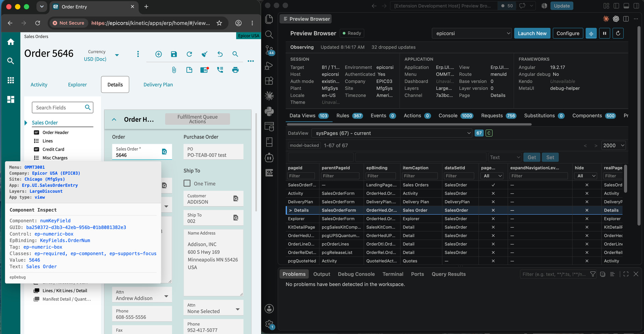This screenshot has height=334, width=644.
Task: Reload the Chrome page
Action: point(38,23)
